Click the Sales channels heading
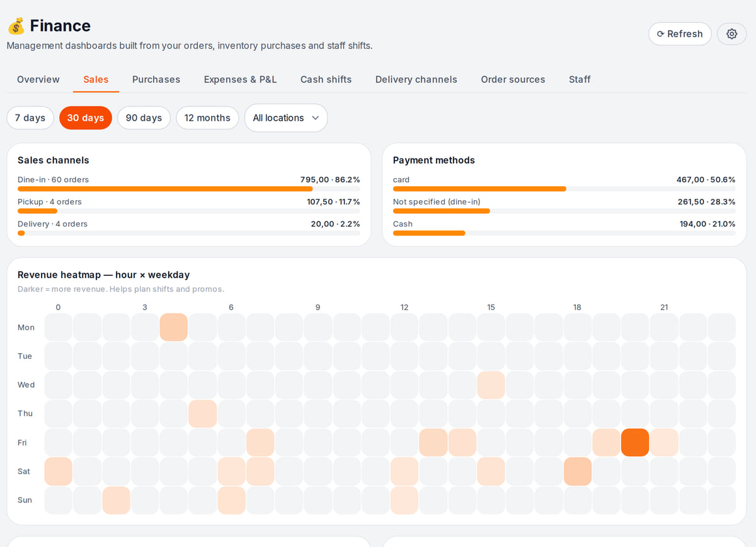Viewport: 756px width, 547px height. pyautogui.click(x=54, y=160)
